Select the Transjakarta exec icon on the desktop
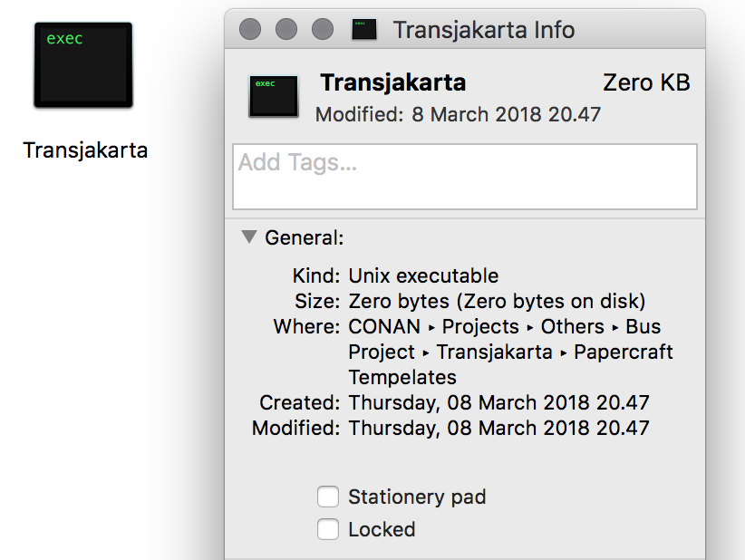 (x=82, y=63)
